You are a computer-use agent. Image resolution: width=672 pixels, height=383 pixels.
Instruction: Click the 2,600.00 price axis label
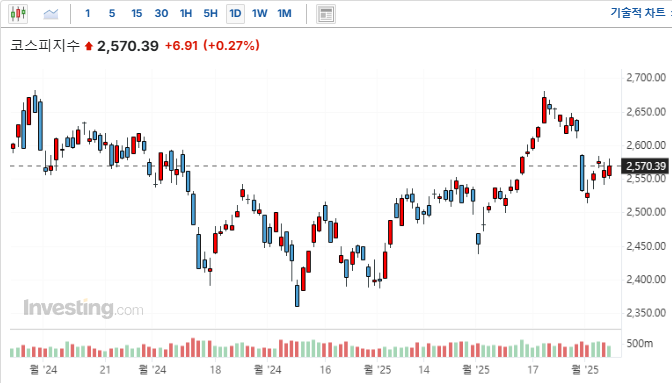point(646,145)
